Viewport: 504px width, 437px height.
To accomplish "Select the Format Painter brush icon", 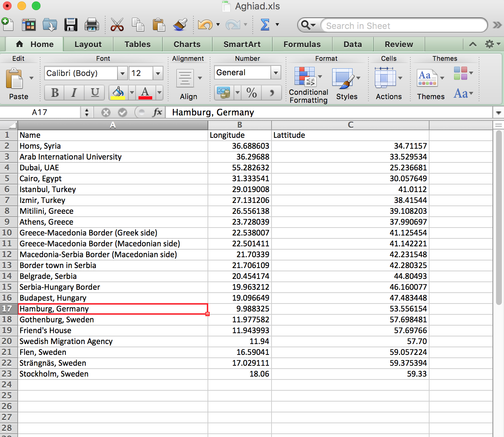I will (x=180, y=25).
